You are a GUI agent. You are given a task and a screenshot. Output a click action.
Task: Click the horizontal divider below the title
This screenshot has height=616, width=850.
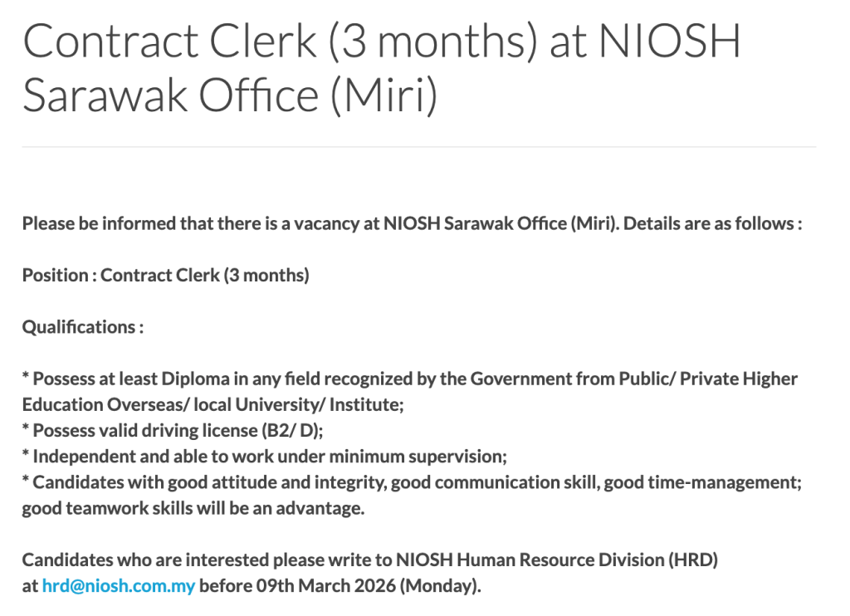419,147
